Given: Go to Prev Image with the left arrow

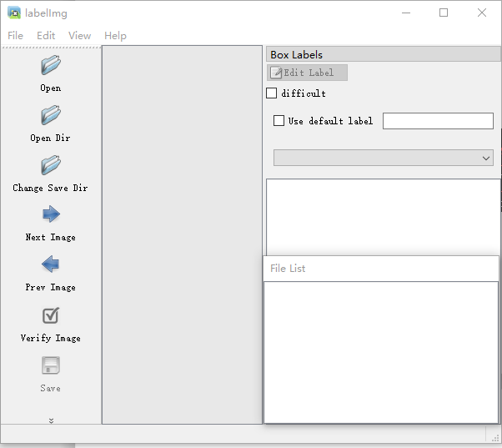Looking at the screenshot, I should 51,264.
